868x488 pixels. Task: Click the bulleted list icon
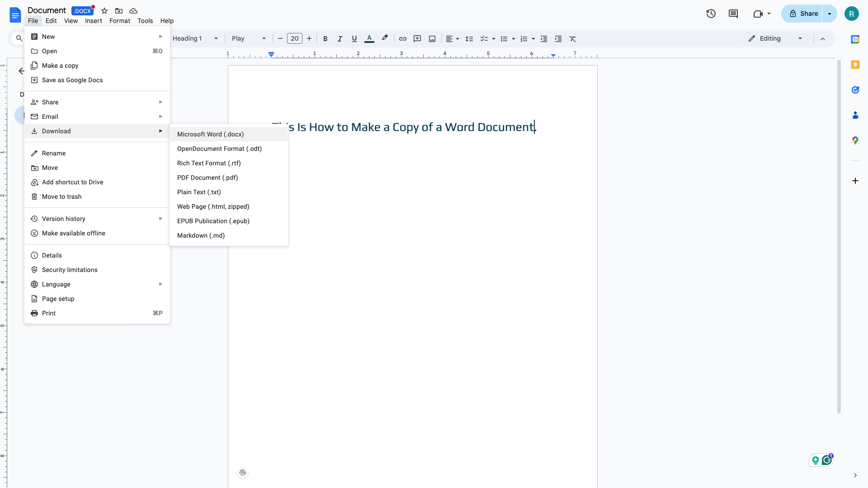click(504, 39)
